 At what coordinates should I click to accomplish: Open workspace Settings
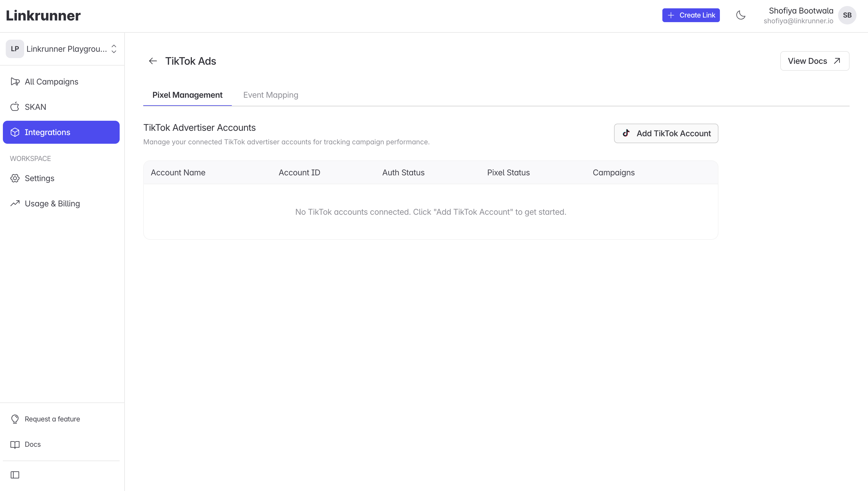point(61,178)
